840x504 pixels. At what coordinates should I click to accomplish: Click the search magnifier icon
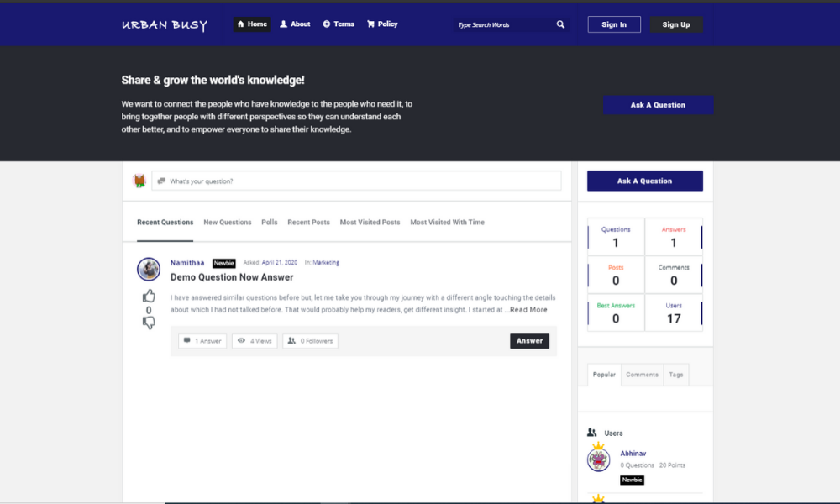560,25
